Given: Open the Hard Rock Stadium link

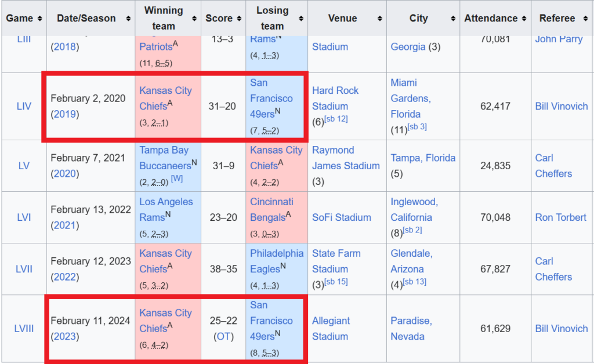Looking at the screenshot, I should pos(335,99).
